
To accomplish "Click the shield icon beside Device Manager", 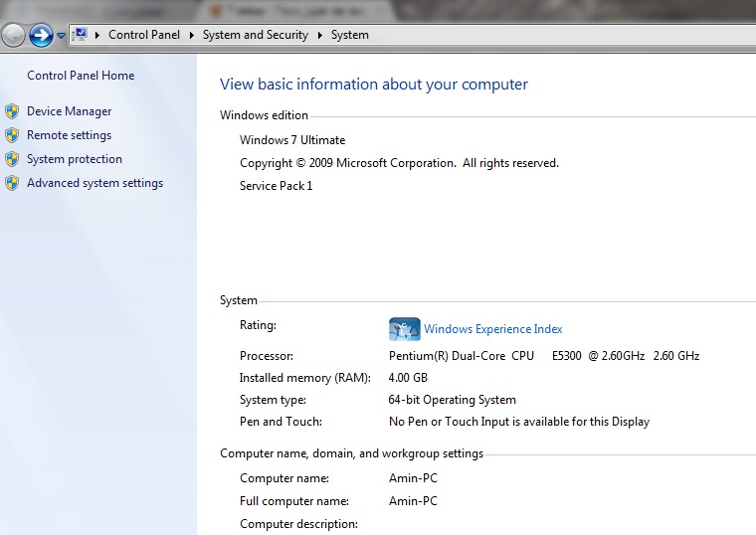I will coord(13,111).
